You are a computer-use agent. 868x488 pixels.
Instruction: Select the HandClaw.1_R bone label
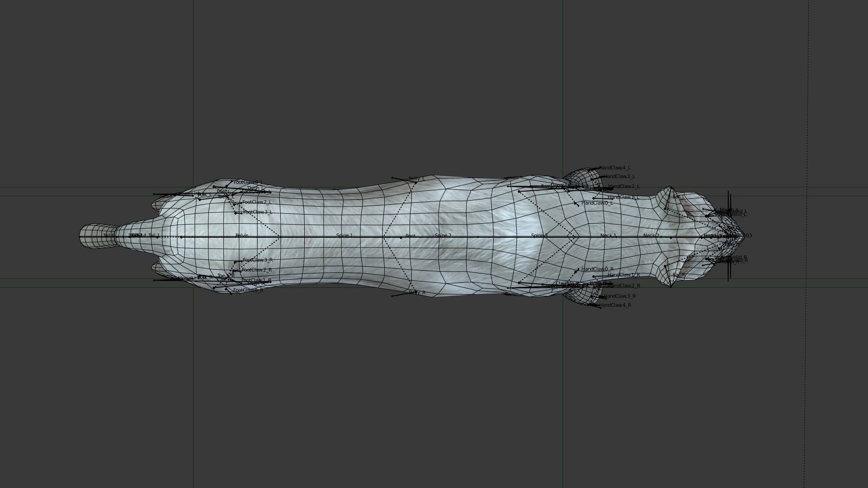623,275
